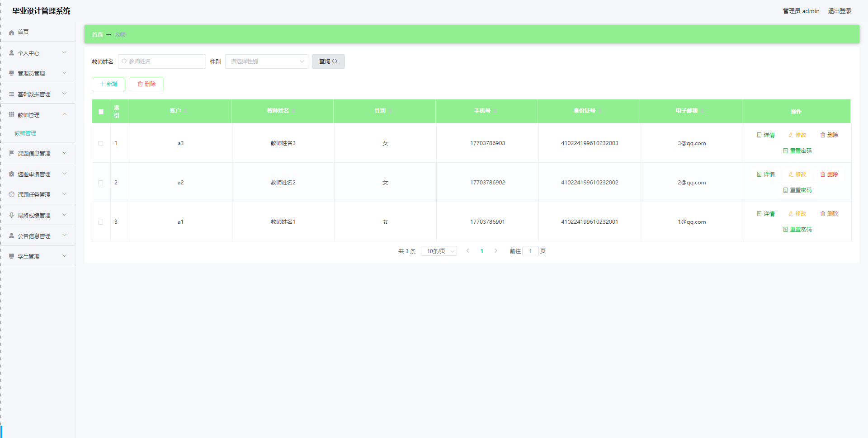This screenshot has height=438, width=868.
Task: Expand 个人中心 menu chevron
Action: point(65,52)
